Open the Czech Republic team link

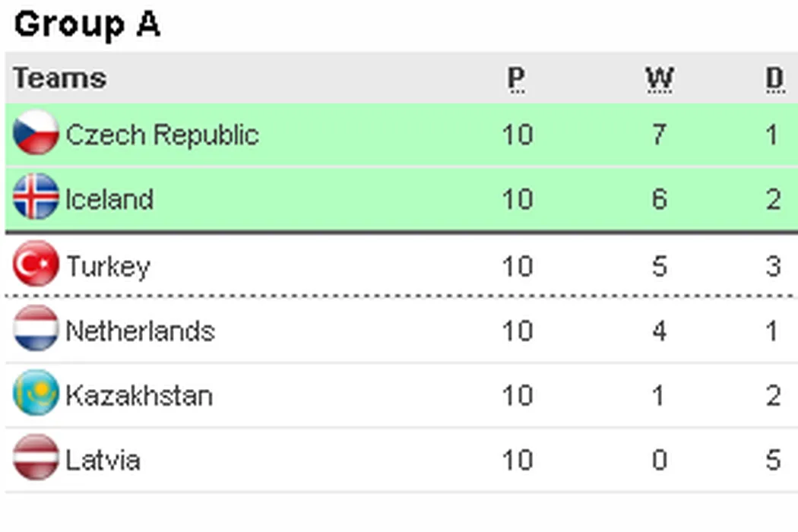(162, 135)
